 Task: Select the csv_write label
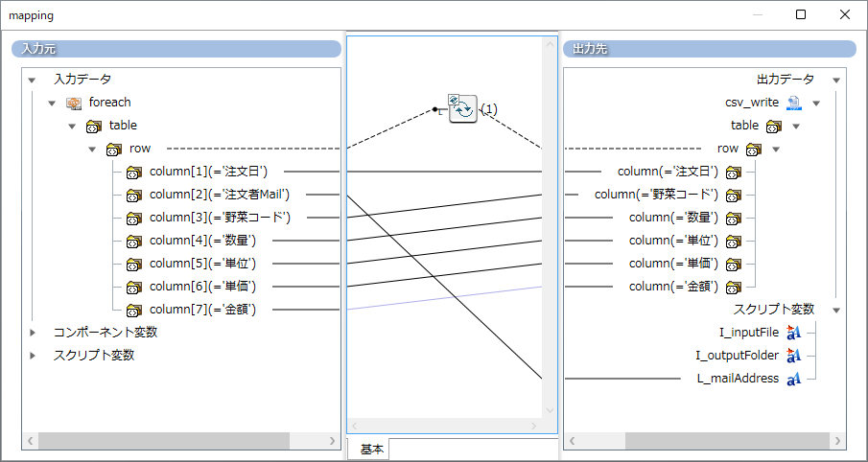click(x=752, y=103)
